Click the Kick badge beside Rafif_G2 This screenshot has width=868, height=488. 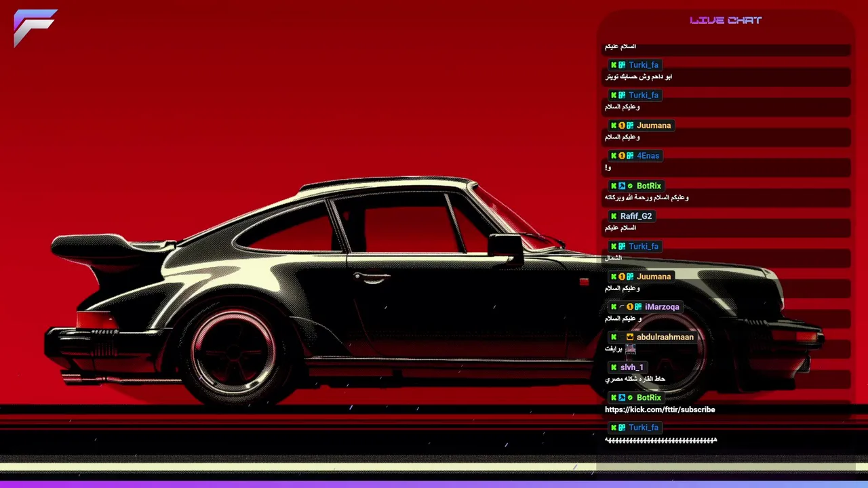point(614,216)
